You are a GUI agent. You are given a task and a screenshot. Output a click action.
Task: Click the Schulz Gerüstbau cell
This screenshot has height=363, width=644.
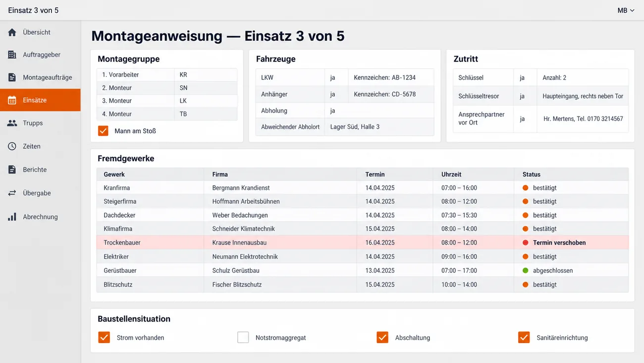click(280, 270)
